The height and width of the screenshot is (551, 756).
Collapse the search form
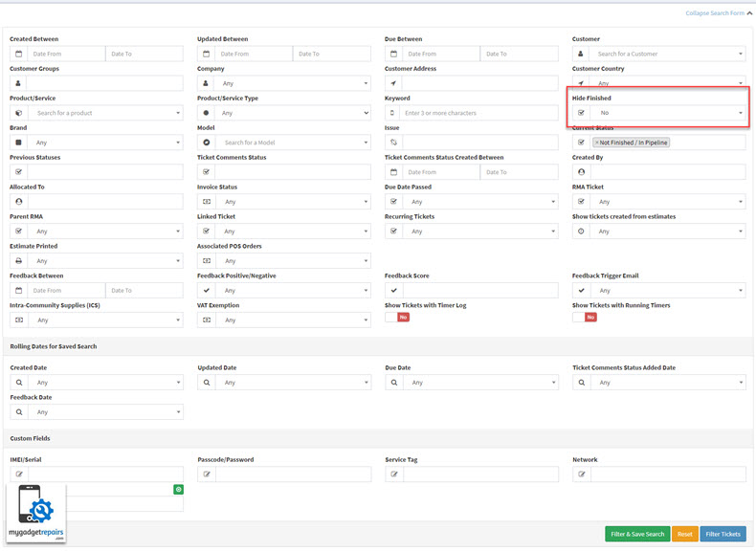[x=719, y=13]
